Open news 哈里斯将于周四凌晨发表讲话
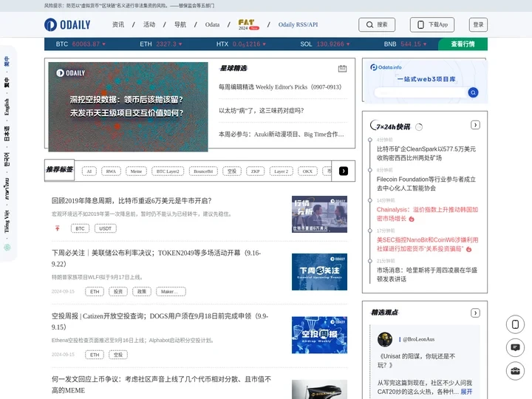The height and width of the screenshot is (399, 532). pos(427,274)
